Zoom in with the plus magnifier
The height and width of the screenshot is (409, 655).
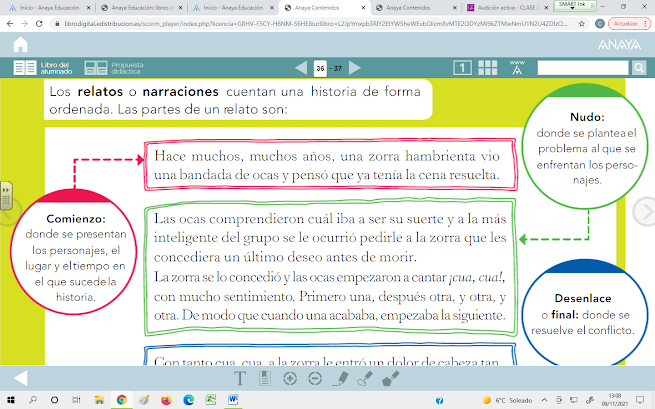pyautogui.click(x=290, y=379)
